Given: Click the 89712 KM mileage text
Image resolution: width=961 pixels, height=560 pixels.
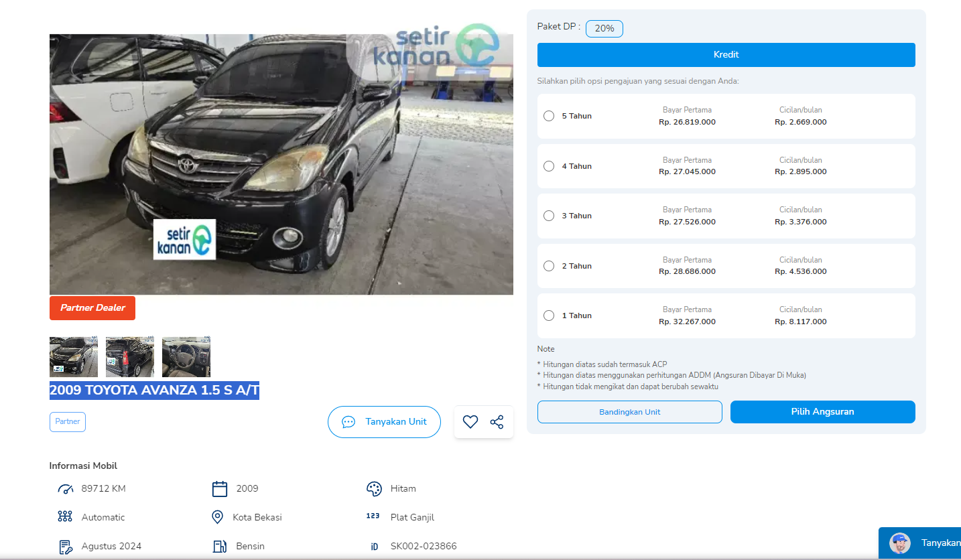Looking at the screenshot, I should (104, 489).
